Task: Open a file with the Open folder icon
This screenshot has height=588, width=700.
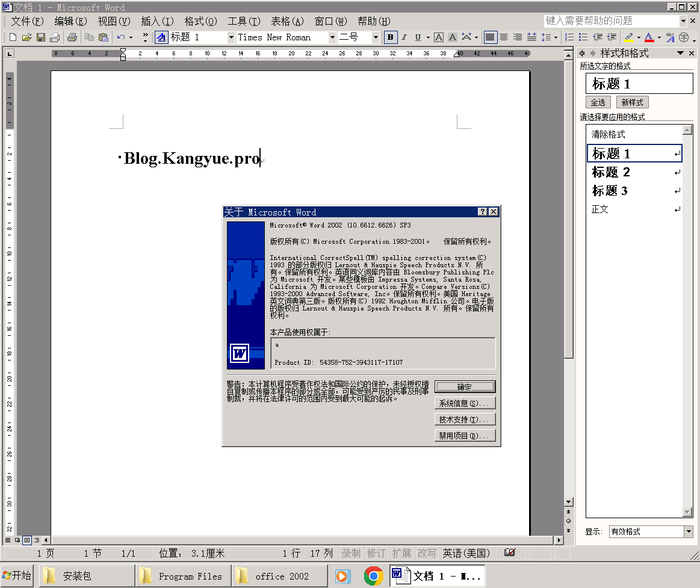Action: [26, 37]
